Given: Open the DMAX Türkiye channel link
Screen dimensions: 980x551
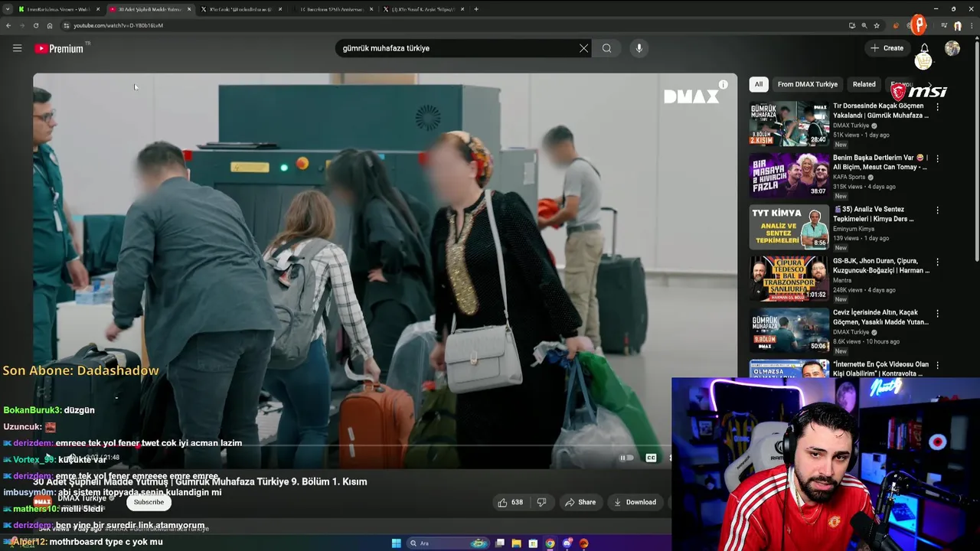Looking at the screenshot, I should coord(83,498).
